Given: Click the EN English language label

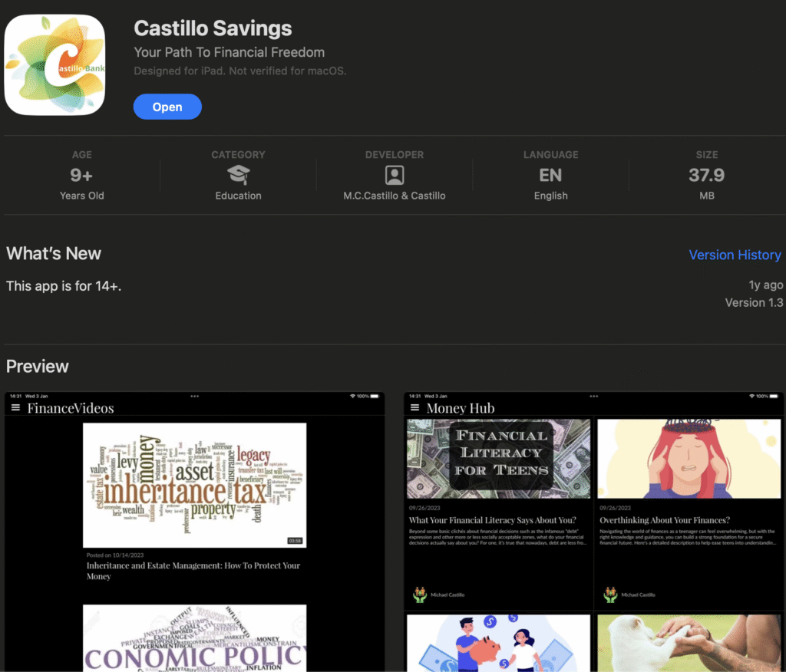Looking at the screenshot, I should (550, 183).
